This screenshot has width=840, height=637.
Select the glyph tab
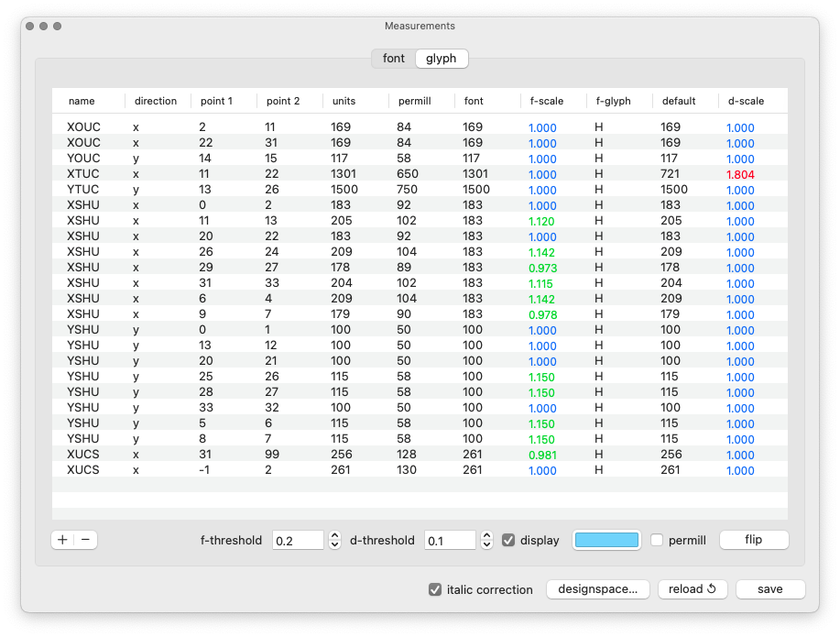tap(441, 59)
